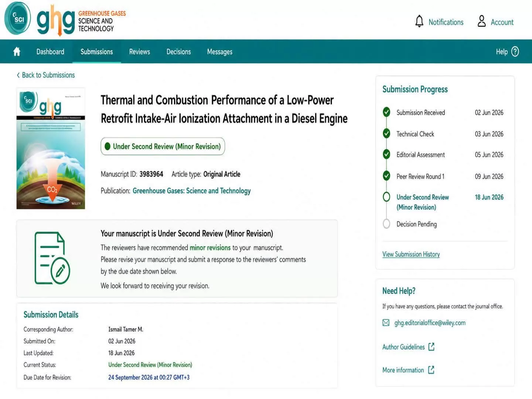This screenshot has width=532, height=399.
Task: Click the SCI logo in the header
Action: (18, 18)
